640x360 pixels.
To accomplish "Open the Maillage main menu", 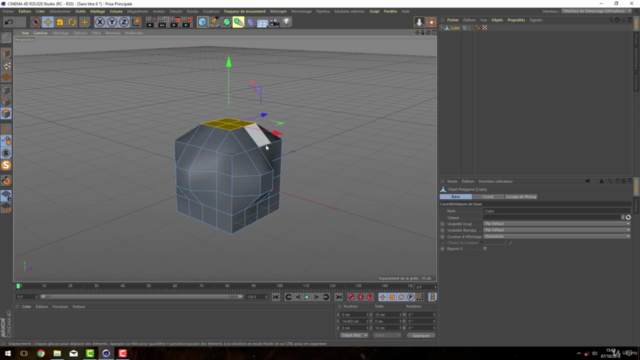I will tap(98, 11).
